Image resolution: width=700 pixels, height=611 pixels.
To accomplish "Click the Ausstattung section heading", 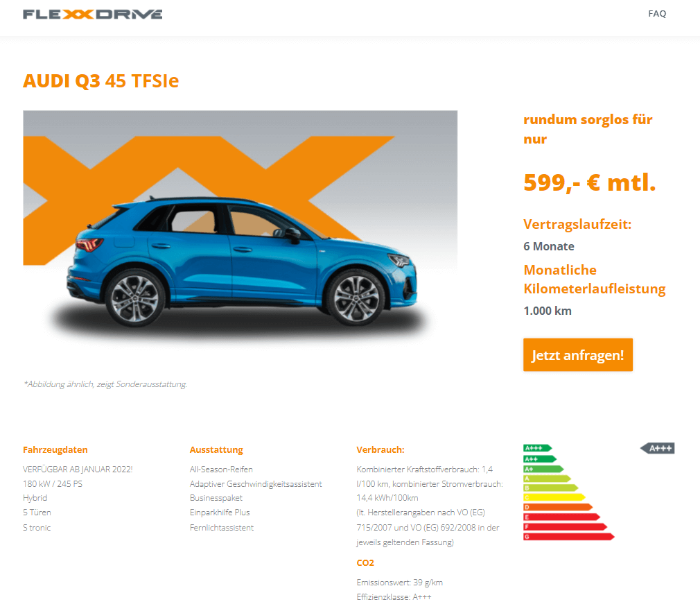I will (216, 450).
